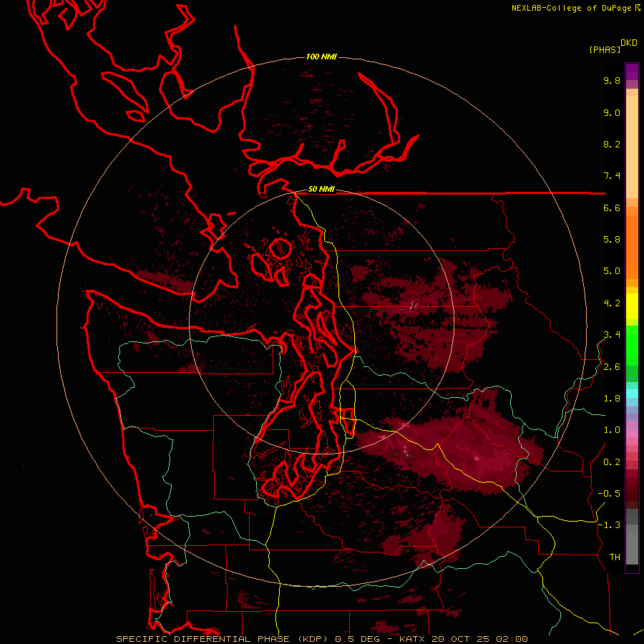Click the [PHAS] legend unit label
644x644 pixels.
pyautogui.click(x=605, y=49)
